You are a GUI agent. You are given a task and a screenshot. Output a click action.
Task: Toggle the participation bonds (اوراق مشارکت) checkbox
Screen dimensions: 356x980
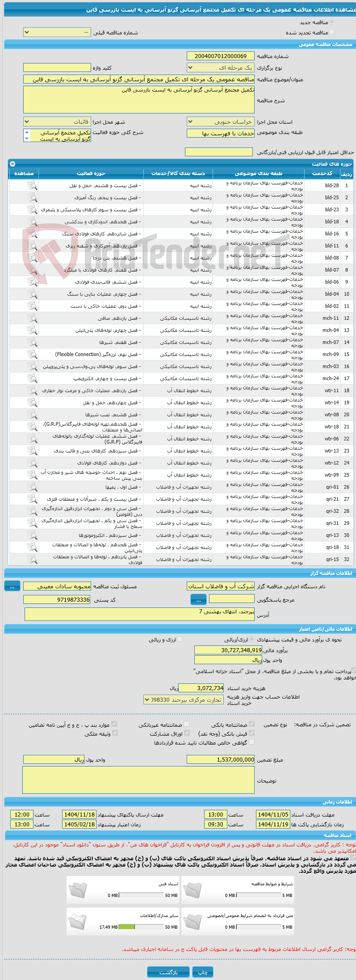point(187,733)
